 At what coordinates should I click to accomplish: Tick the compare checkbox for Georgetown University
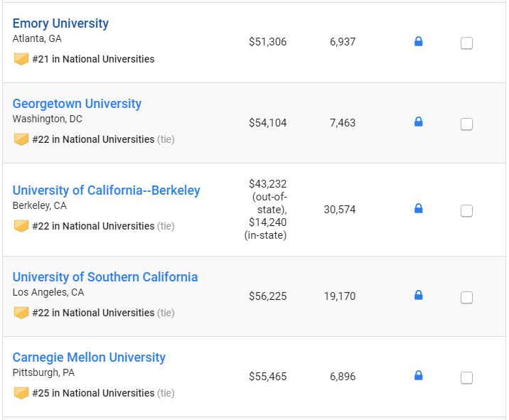(x=466, y=124)
